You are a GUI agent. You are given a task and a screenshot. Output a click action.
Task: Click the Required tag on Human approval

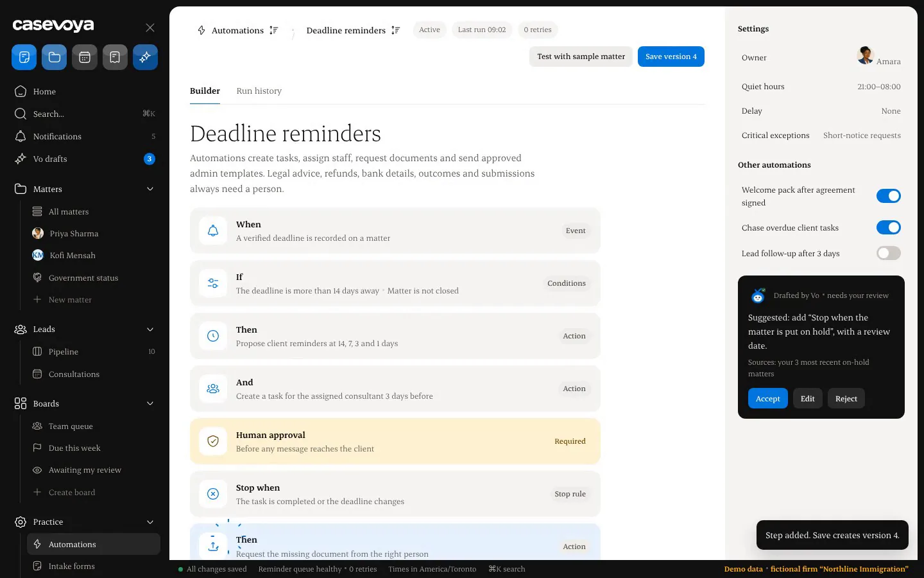tap(570, 441)
